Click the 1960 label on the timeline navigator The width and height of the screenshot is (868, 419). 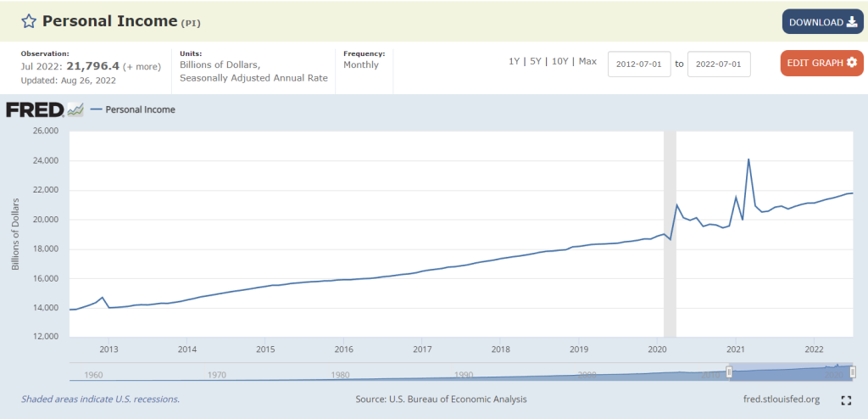93,375
